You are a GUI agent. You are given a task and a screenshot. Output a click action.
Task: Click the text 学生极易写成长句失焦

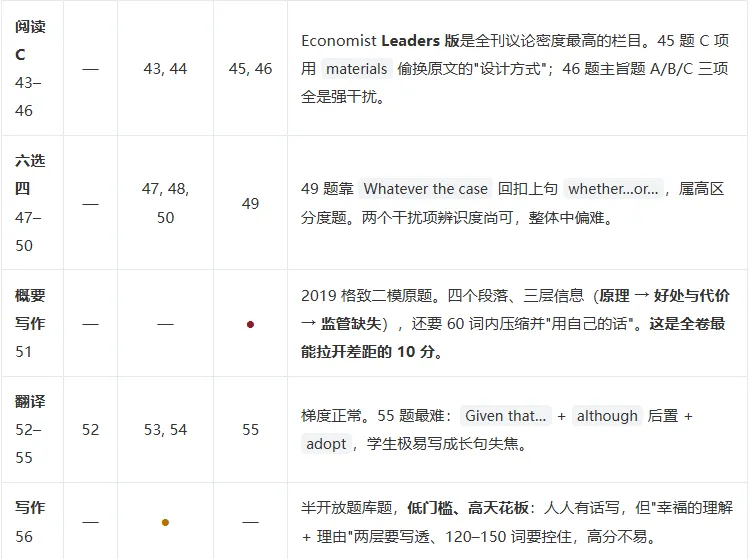point(442,444)
